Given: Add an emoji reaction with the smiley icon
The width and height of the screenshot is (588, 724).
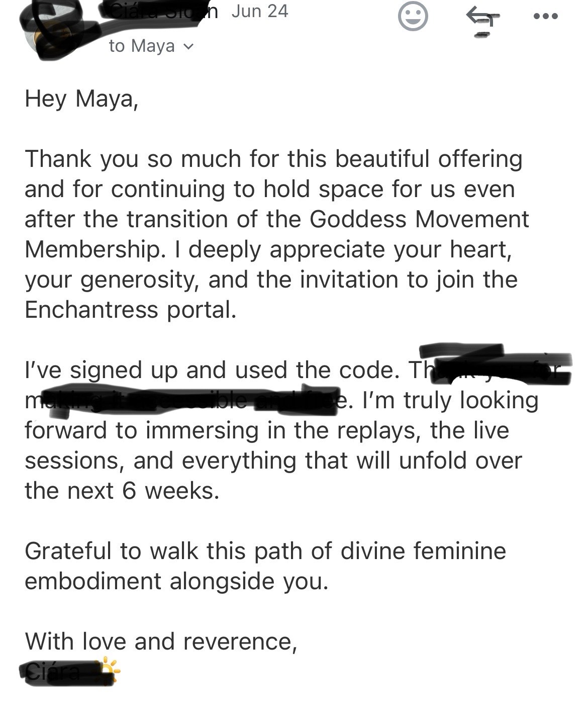Looking at the screenshot, I should click(413, 17).
